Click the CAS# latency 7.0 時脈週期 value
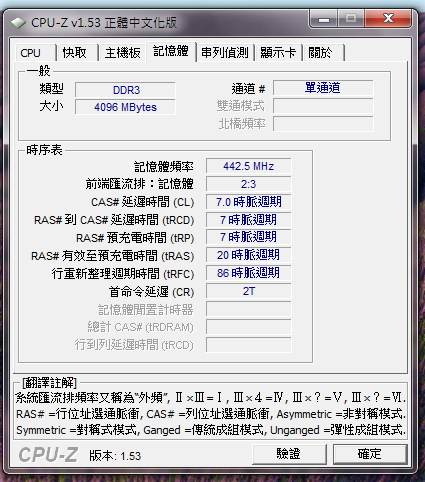The width and height of the screenshot is (425, 482). click(x=249, y=202)
